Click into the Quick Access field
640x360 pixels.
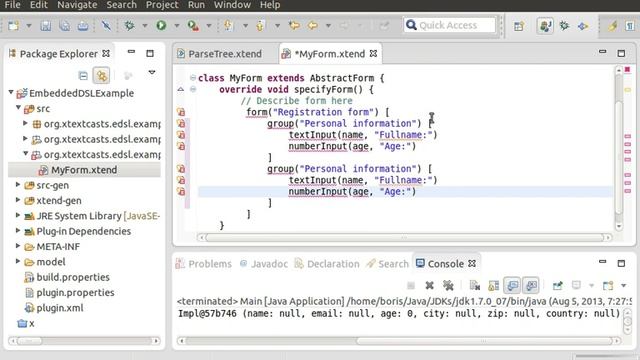click(x=449, y=25)
